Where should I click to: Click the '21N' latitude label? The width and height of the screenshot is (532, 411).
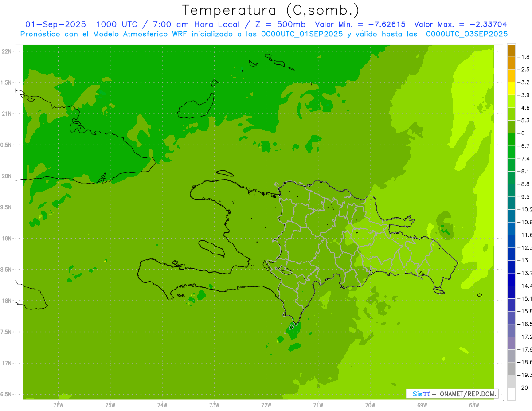point(6,114)
